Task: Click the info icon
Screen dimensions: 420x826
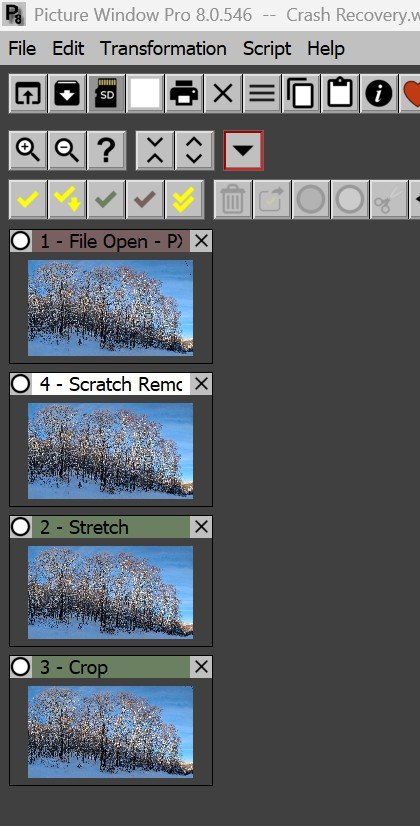Action: pos(379,94)
